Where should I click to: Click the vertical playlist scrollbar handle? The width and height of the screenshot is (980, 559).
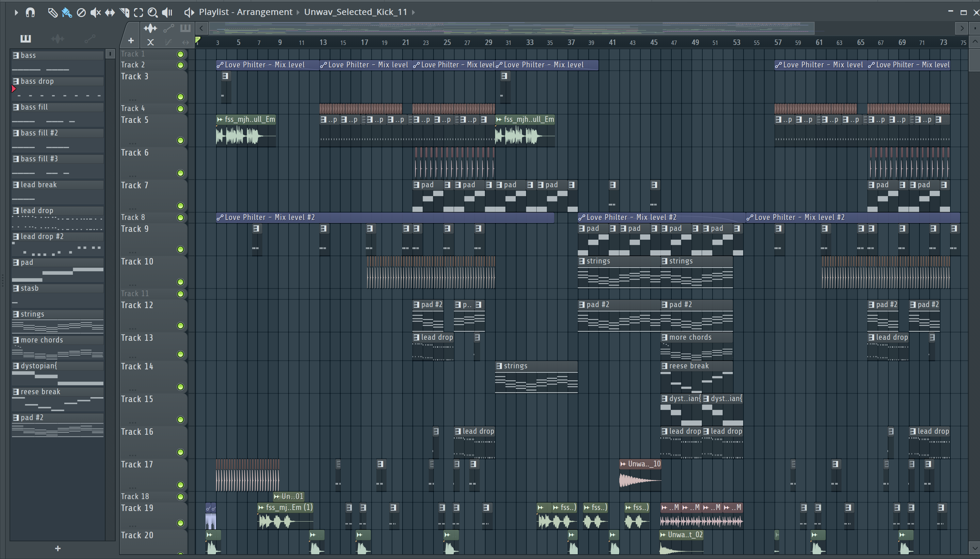tap(974, 60)
